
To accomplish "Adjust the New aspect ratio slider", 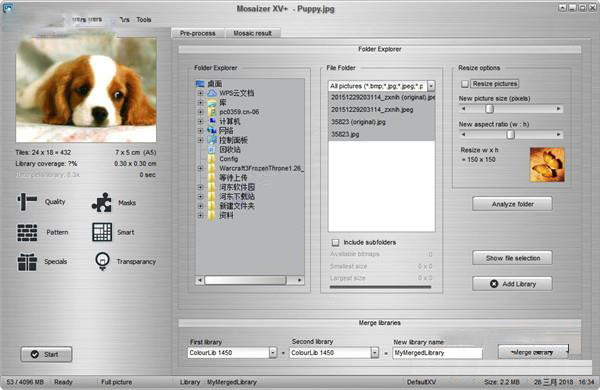I will tap(510, 134).
